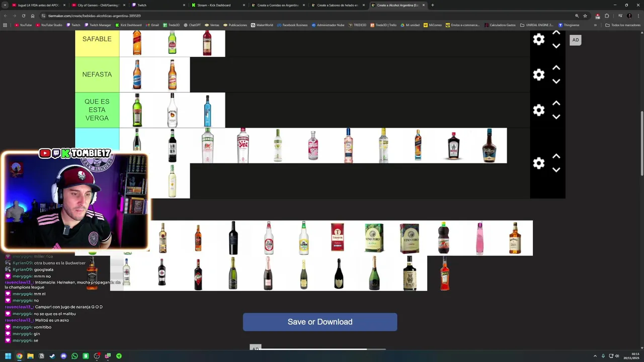This screenshot has width=644, height=362.
Task: Open the volume icon in system tray
Action: click(617, 356)
